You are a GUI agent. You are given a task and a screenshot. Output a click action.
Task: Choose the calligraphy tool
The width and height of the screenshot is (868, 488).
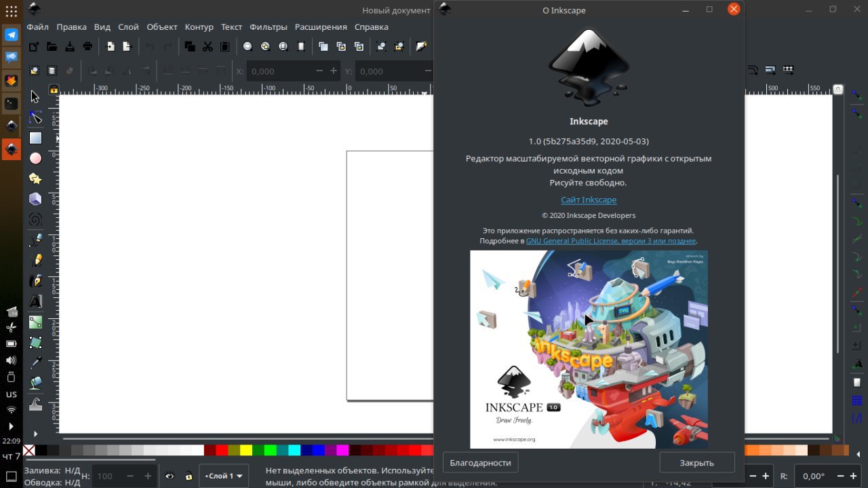coord(35,280)
